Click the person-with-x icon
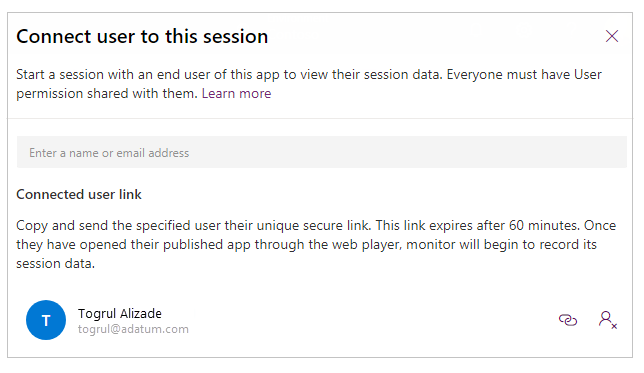644x373 pixels. [x=608, y=320]
